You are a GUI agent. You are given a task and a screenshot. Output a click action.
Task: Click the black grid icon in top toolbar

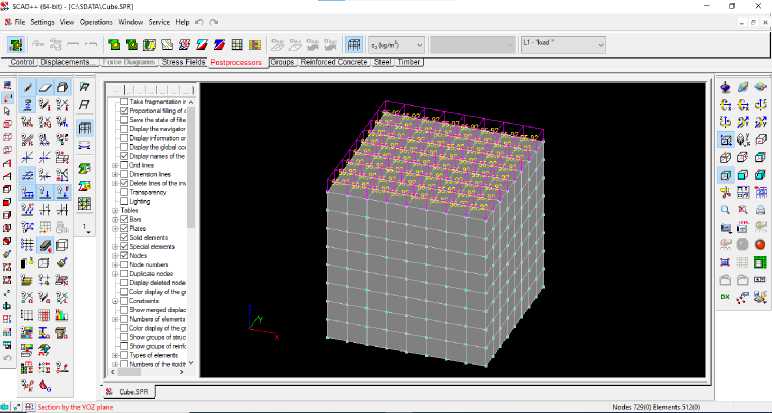tap(237, 45)
